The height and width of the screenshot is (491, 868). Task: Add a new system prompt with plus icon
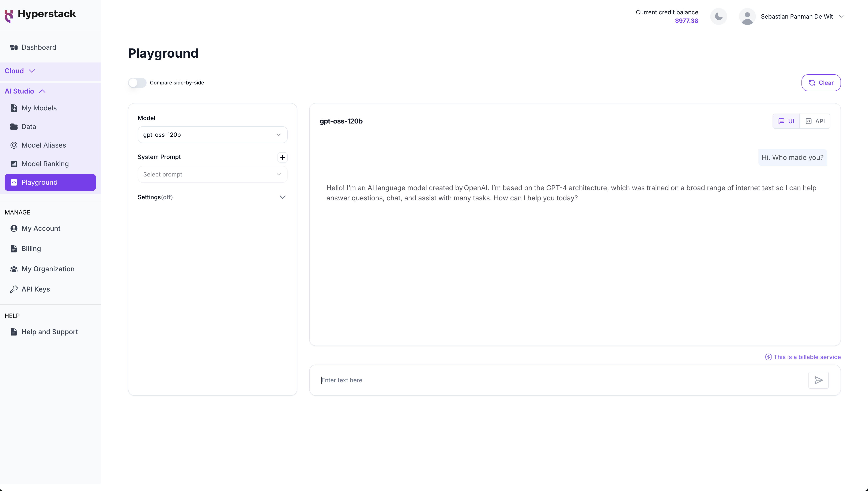(282, 157)
